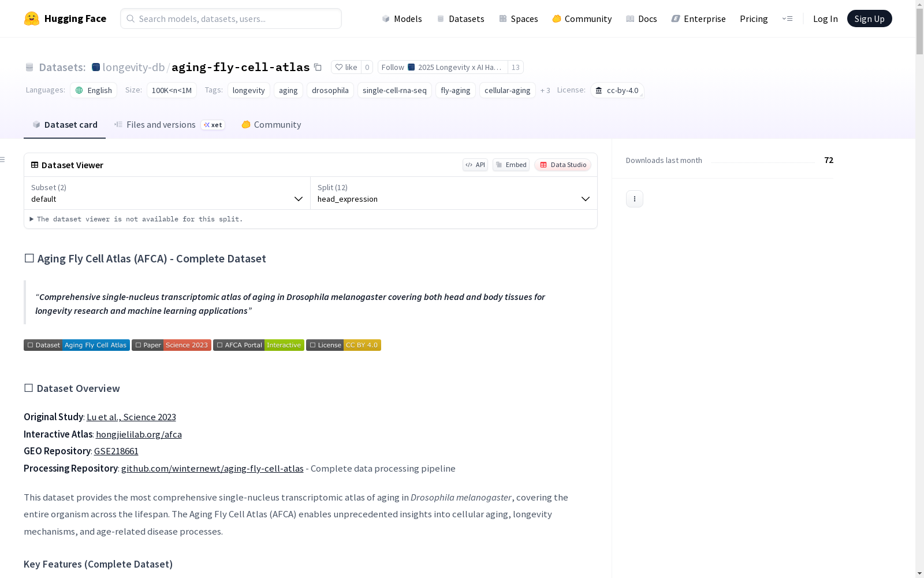Go to Pricing
The image size is (924, 578).
(754, 18)
